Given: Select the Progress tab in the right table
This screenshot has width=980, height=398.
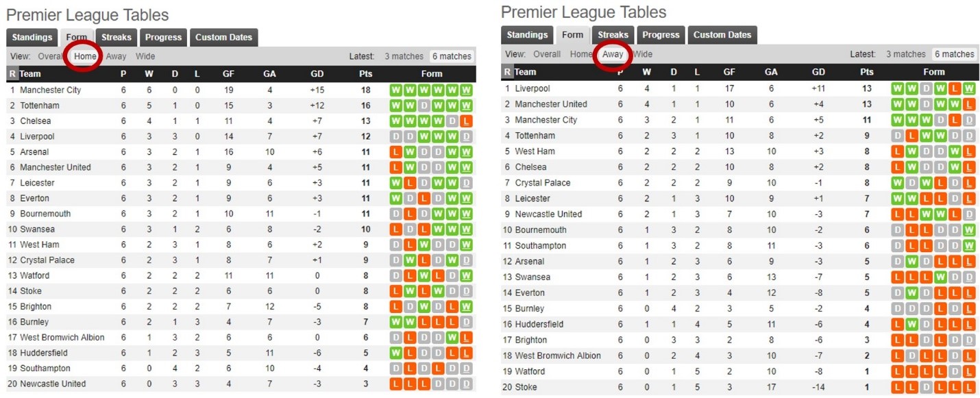Looking at the screenshot, I should [x=661, y=35].
